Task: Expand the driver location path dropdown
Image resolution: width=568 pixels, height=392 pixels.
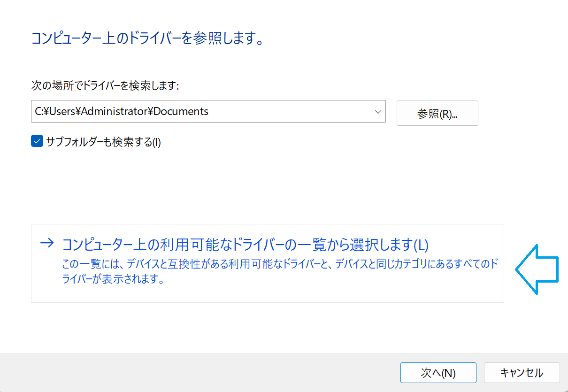Action: pos(377,112)
